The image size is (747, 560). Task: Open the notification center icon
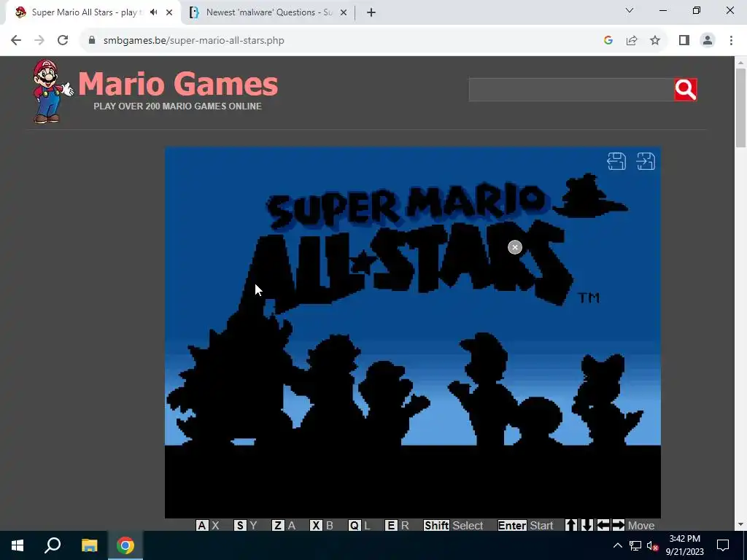723,545
